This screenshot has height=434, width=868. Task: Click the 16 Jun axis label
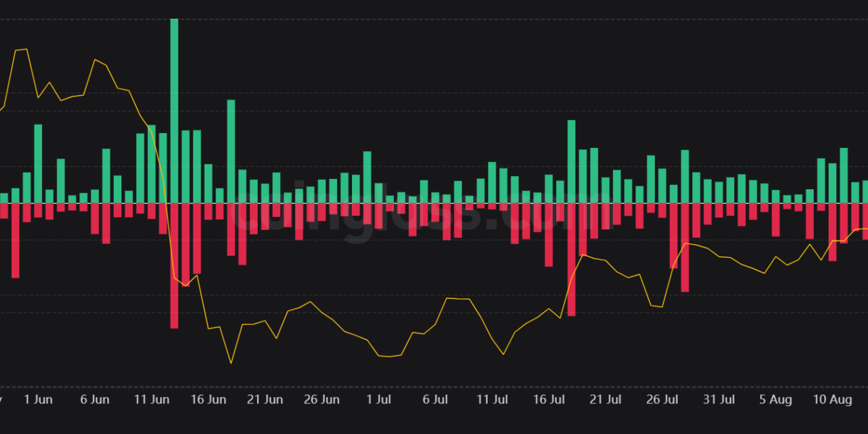(208, 399)
